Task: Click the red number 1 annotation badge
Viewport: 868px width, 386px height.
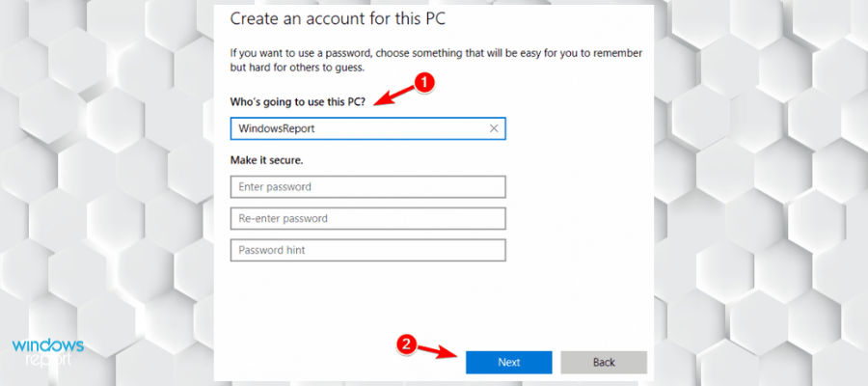Action: pyautogui.click(x=420, y=83)
